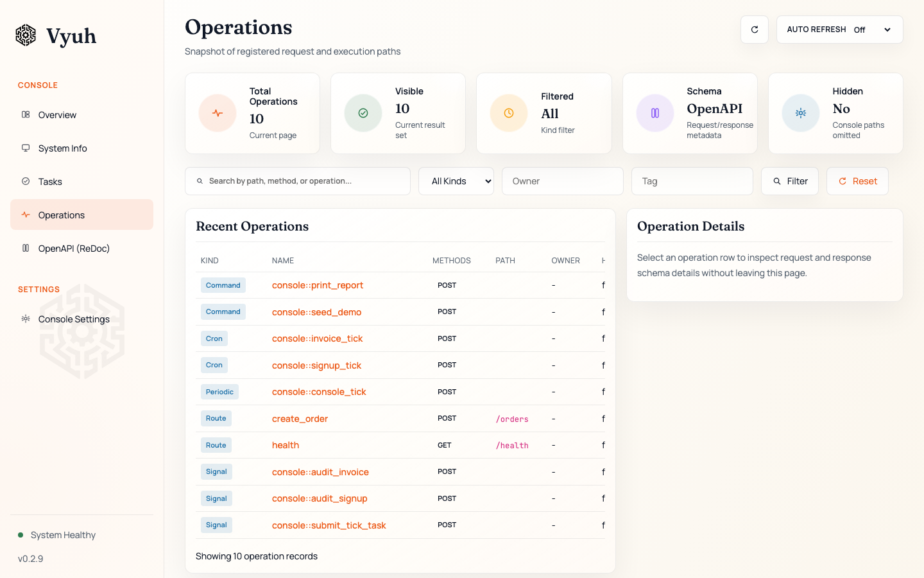Image resolution: width=924 pixels, height=578 pixels.
Task: Click the Filter button
Action: pos(790,181)
